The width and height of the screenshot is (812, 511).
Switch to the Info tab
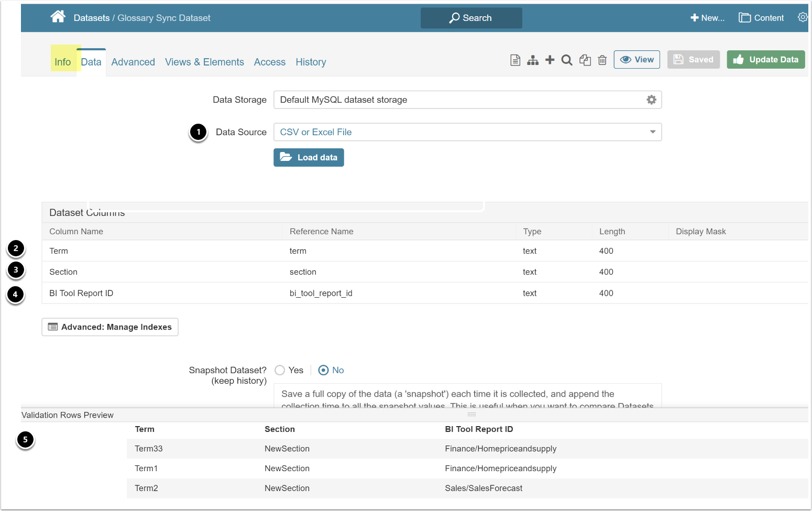pos(62,62)
